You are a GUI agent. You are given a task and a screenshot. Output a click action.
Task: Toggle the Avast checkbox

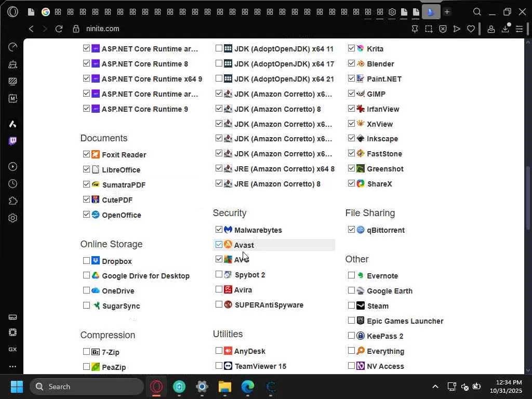[x=219, y=244]
